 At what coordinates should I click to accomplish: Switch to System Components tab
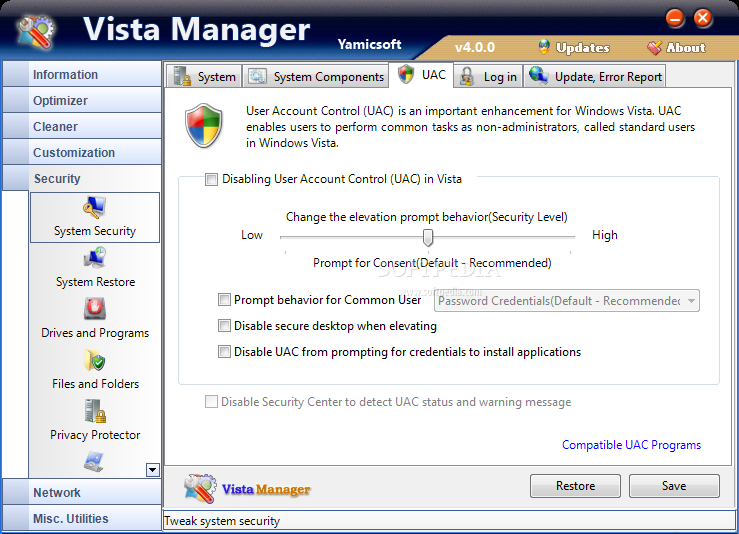(x=316, y=76)
